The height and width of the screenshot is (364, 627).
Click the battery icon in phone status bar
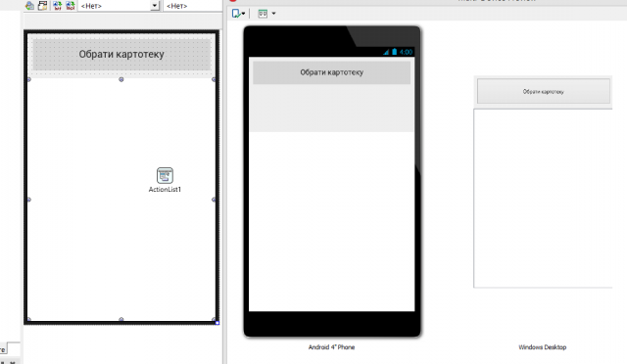[x=394, y=52]
